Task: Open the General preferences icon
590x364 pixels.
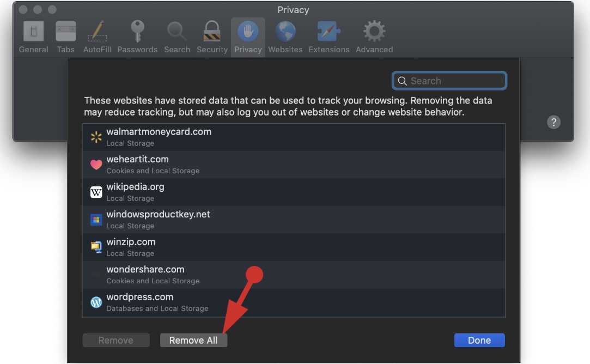Action: [33, 31]
